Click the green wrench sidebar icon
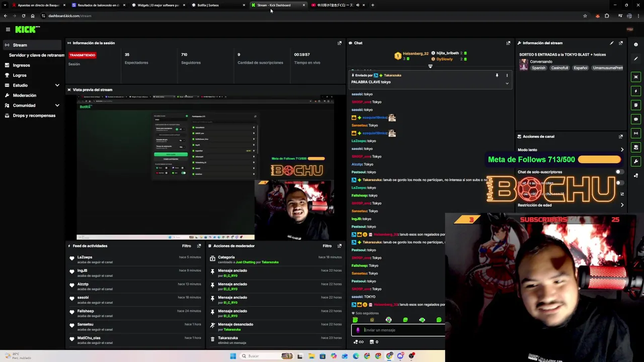The width and height of the screenshot is (644, 362). (636, 161)
